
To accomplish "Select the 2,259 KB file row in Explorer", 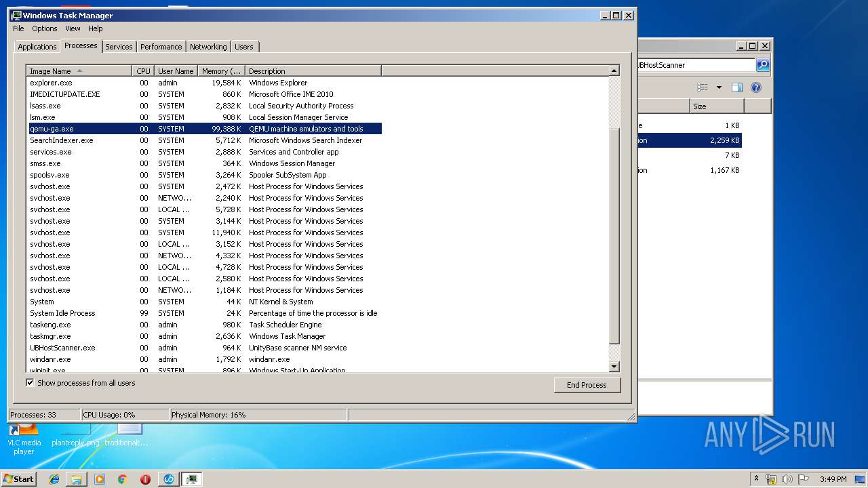I will pyautogui.click(x=690, y=140).
